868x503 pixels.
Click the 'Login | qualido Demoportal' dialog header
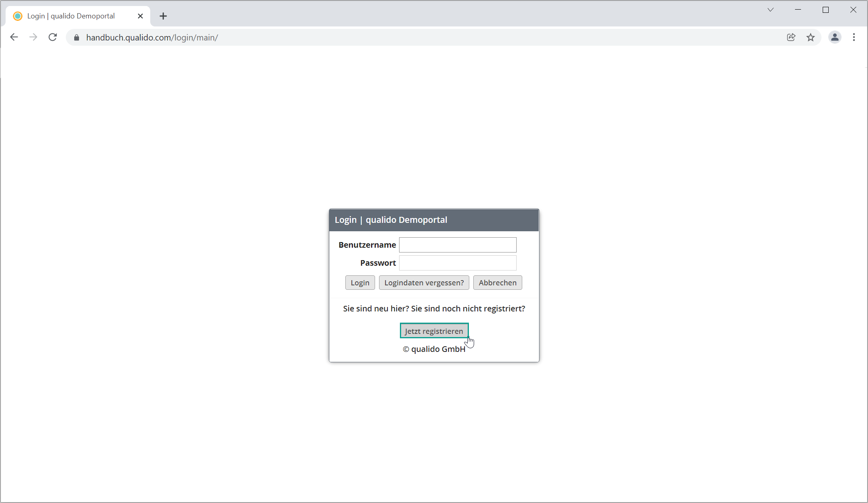point(434,220)
